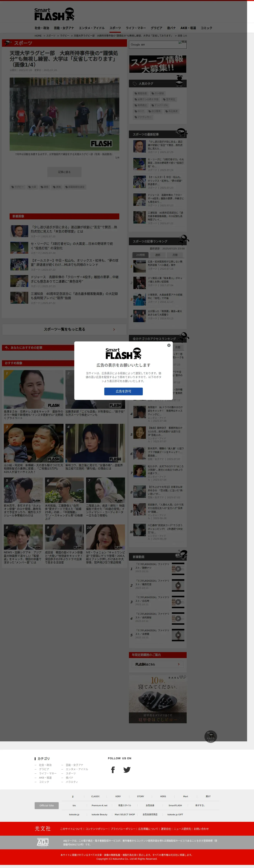Select the 逮捕 tag under the article
The image size is (254, 868).
(57, 187)
